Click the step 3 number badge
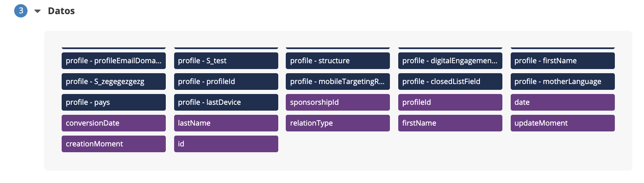 coord(21,11)
